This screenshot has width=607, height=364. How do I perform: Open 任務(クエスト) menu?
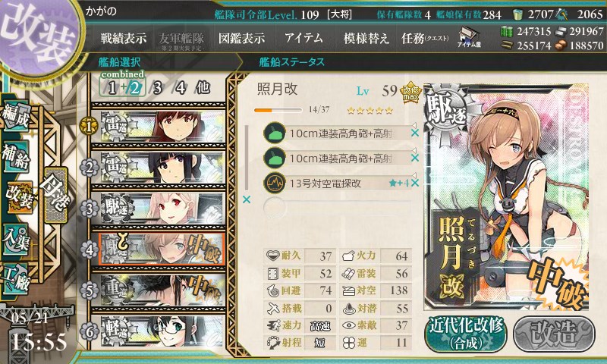tap(425, 38)
